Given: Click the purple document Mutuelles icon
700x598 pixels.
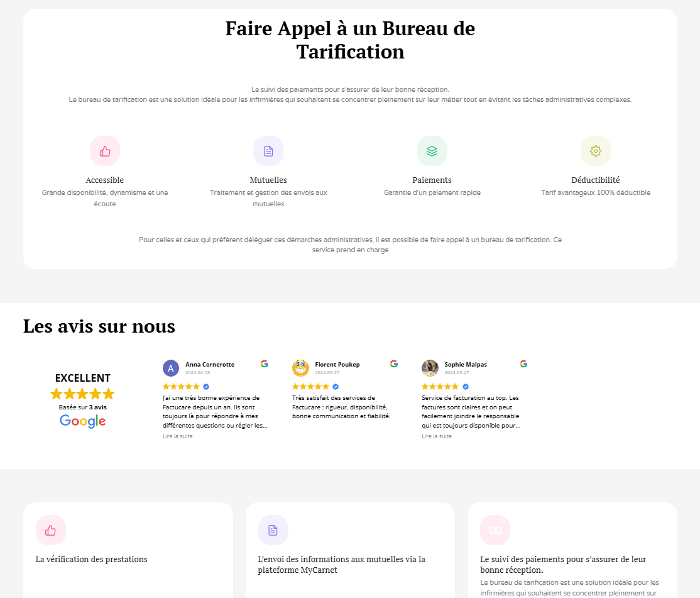Looking at the screenshot, I should click(x=268, y=151).
